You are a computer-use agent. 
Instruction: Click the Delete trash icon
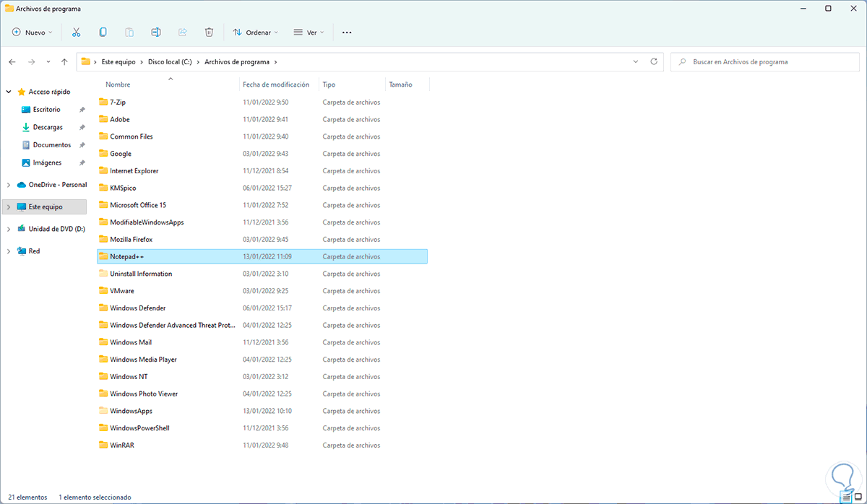209,32
